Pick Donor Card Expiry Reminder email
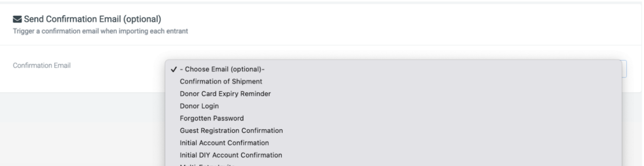 click(393, 94)
